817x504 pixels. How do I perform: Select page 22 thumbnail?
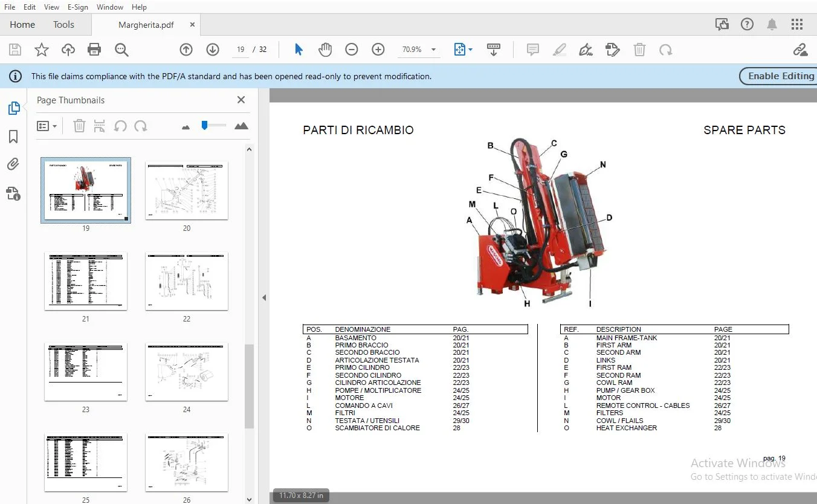[x=187, y=282]
